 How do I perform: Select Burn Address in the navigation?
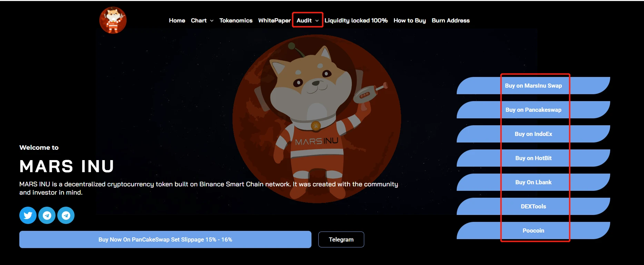pyautogui.click(x=451, y=20)
